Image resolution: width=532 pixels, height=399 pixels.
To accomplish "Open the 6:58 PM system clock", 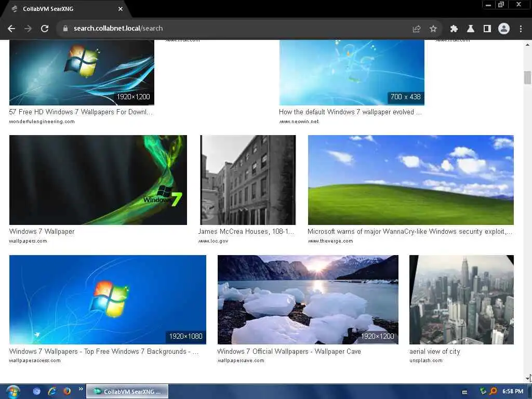I will pyautogui.click(x=513, y=392).
